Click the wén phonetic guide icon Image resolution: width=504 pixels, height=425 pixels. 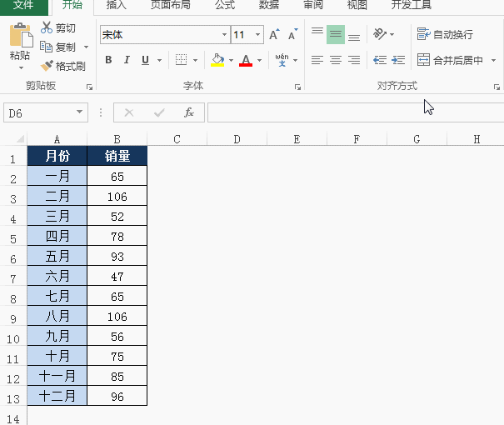tap(282, 60)
